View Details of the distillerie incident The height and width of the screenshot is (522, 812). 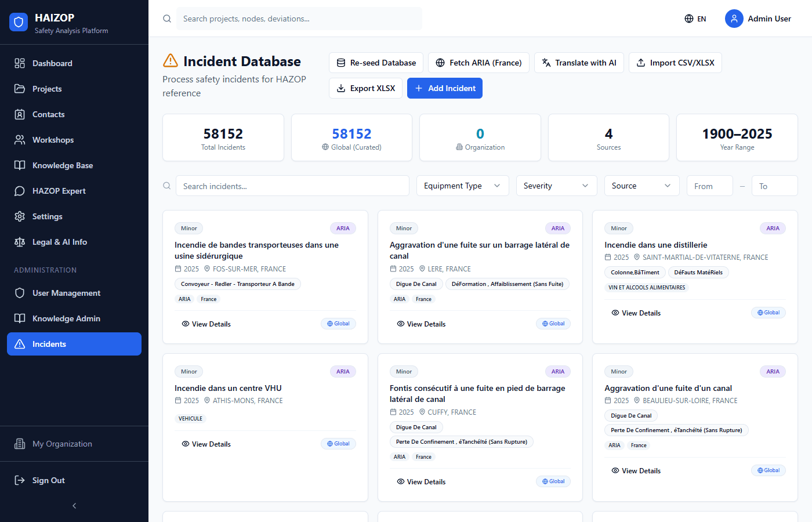tap(636, 313)
